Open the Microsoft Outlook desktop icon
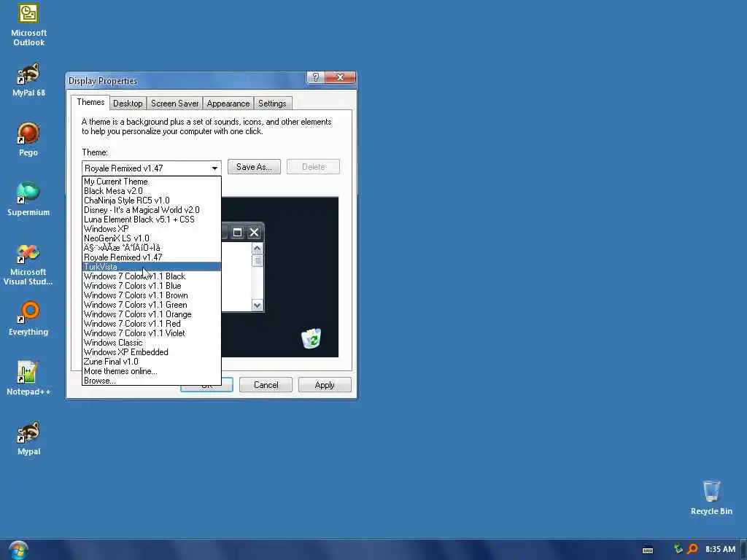 coord(28,25)
